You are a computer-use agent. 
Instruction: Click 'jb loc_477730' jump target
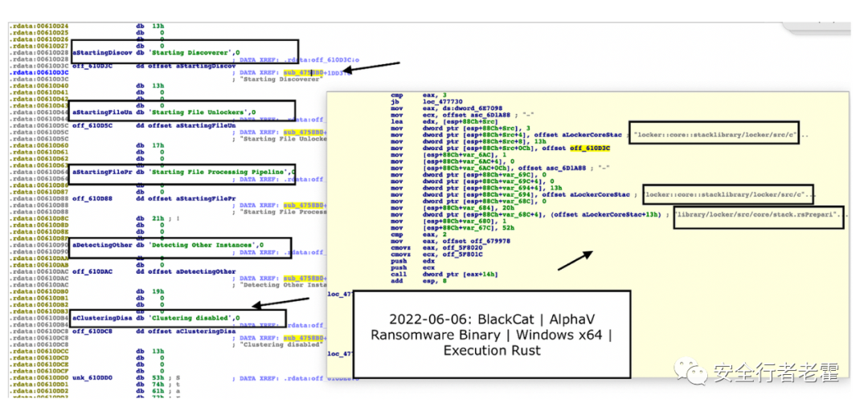pos(426,102)
